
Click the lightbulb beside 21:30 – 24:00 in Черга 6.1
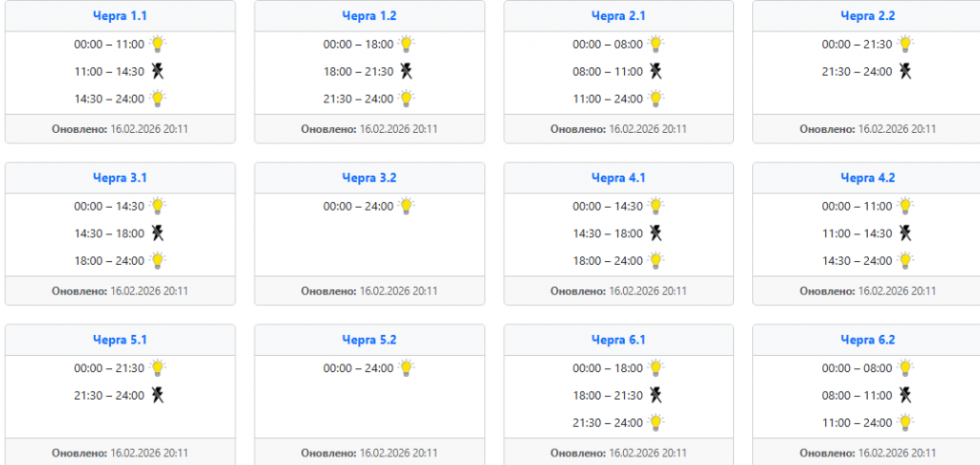tap(656, 422)
